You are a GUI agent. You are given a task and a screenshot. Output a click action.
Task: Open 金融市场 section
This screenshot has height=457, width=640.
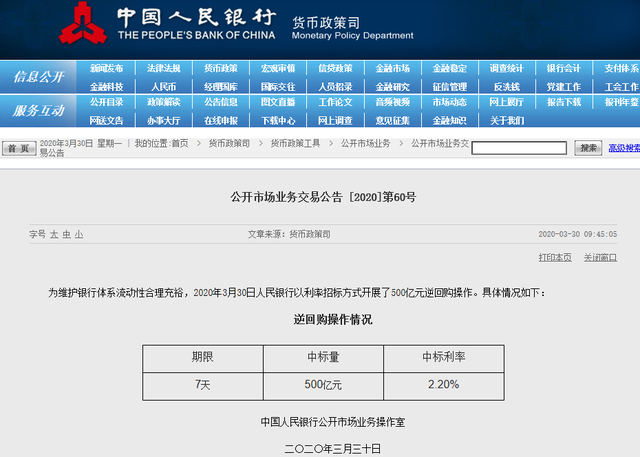point(392,68)
